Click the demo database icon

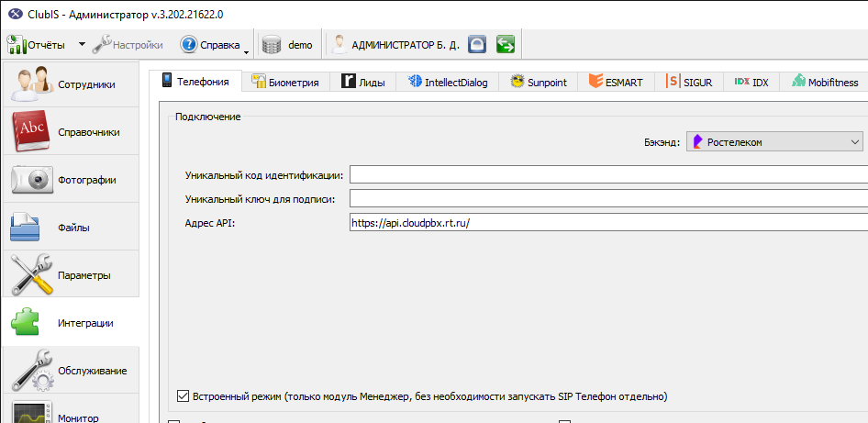tap(272, 45)
